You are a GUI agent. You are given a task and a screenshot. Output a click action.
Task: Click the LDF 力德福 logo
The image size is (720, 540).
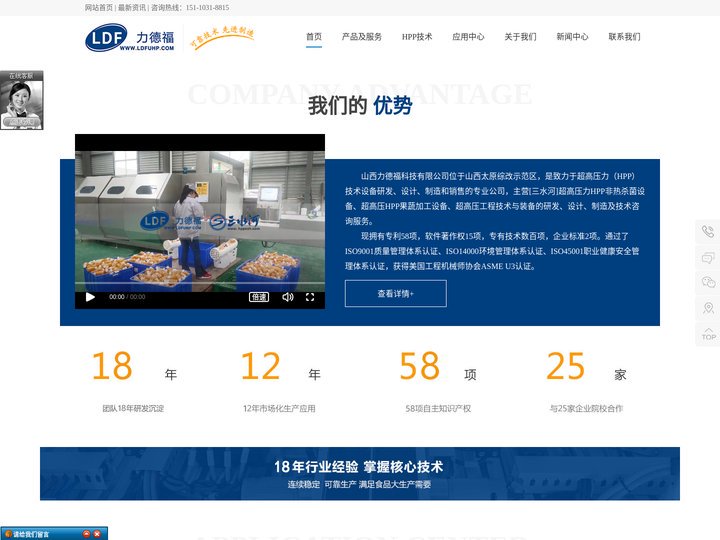pyautogui.click(x=130, y=38)
